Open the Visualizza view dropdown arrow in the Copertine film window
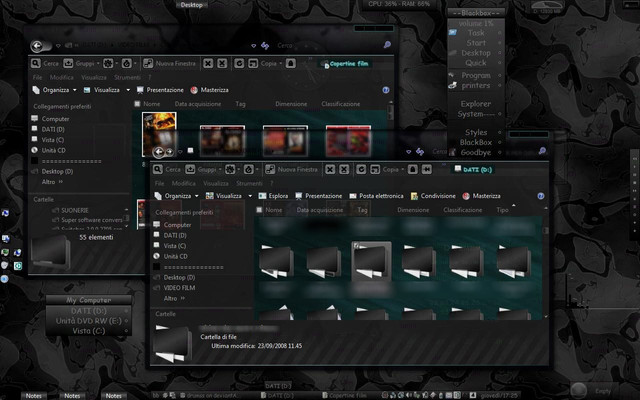 [128, 90]
